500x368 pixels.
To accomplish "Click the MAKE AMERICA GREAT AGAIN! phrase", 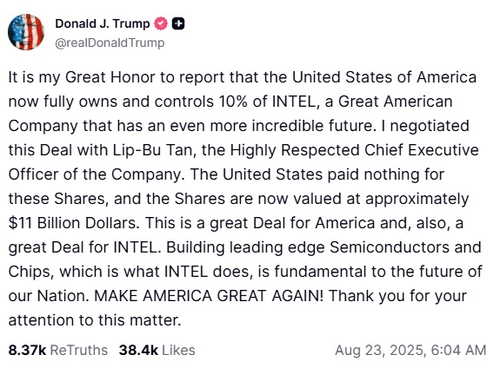I will coord(209,296).
